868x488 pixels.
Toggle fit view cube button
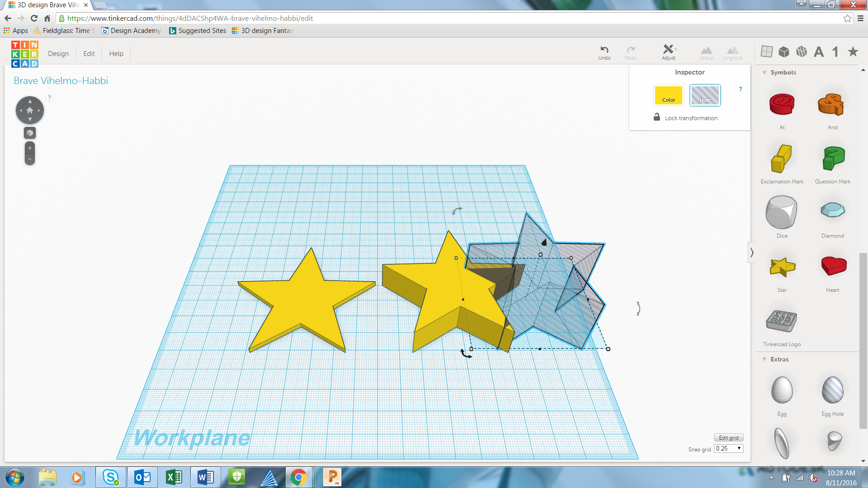[x=30, y=133]
